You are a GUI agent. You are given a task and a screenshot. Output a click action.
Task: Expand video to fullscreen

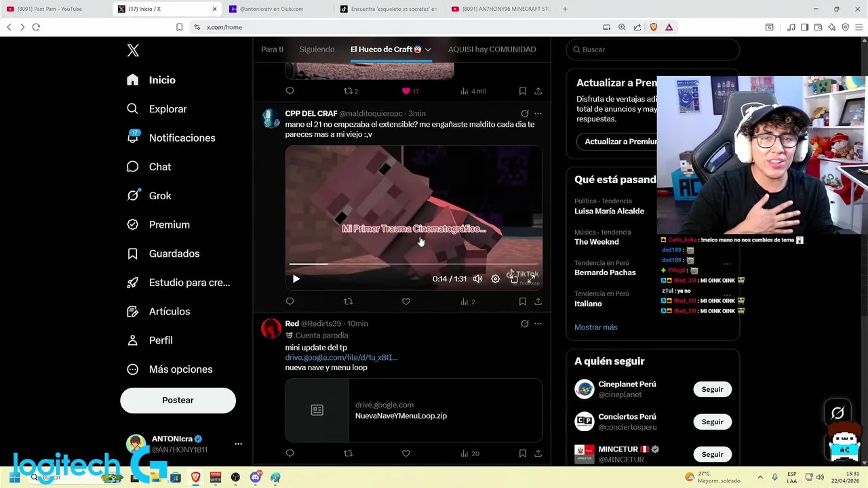pyautogui.click(x=531, y=279)
